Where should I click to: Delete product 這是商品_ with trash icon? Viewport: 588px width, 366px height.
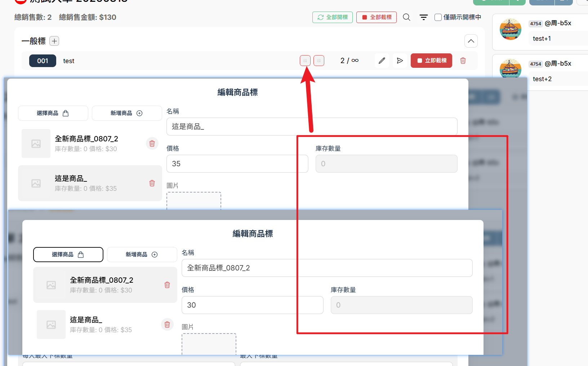pos(152,183)
